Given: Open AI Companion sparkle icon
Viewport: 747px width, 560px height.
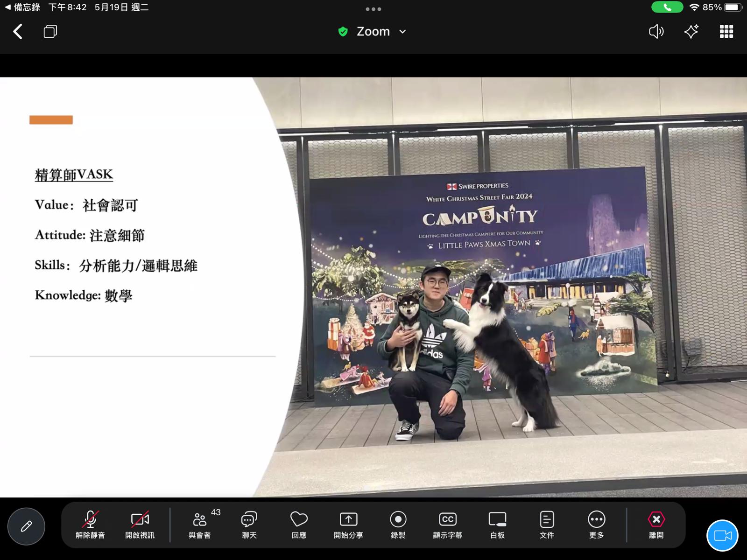Looking at the screenshot, I should (x=691, y=31).
